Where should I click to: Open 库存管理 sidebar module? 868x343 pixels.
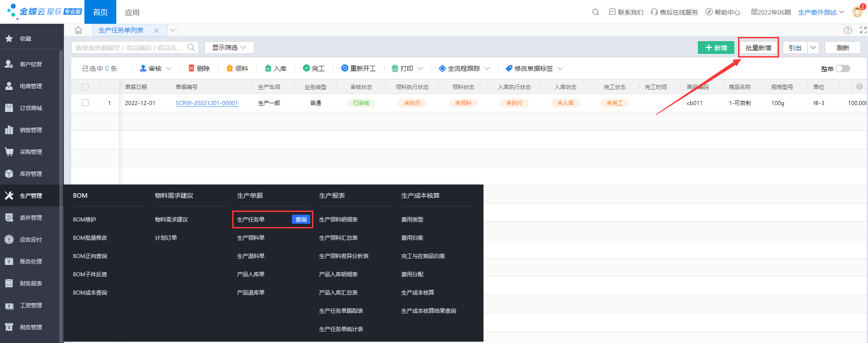click(31, 174)
